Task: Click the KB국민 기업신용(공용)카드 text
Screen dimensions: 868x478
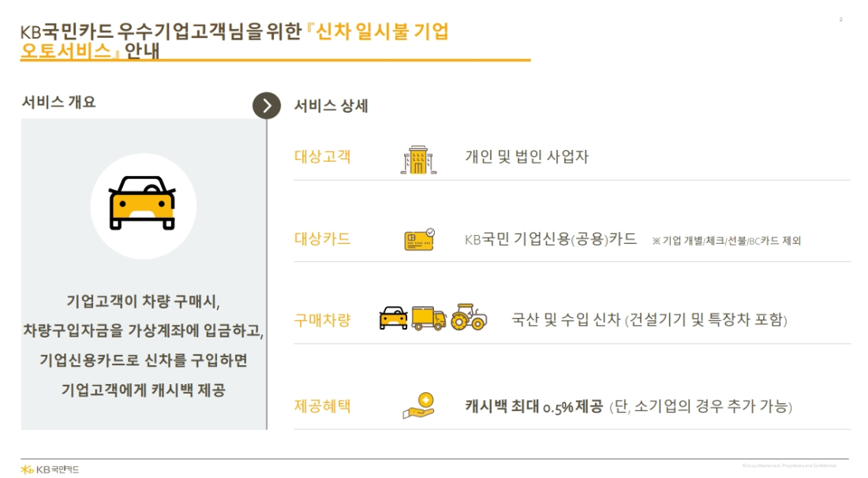Action: pyautogui.click(x=551, y=239)
